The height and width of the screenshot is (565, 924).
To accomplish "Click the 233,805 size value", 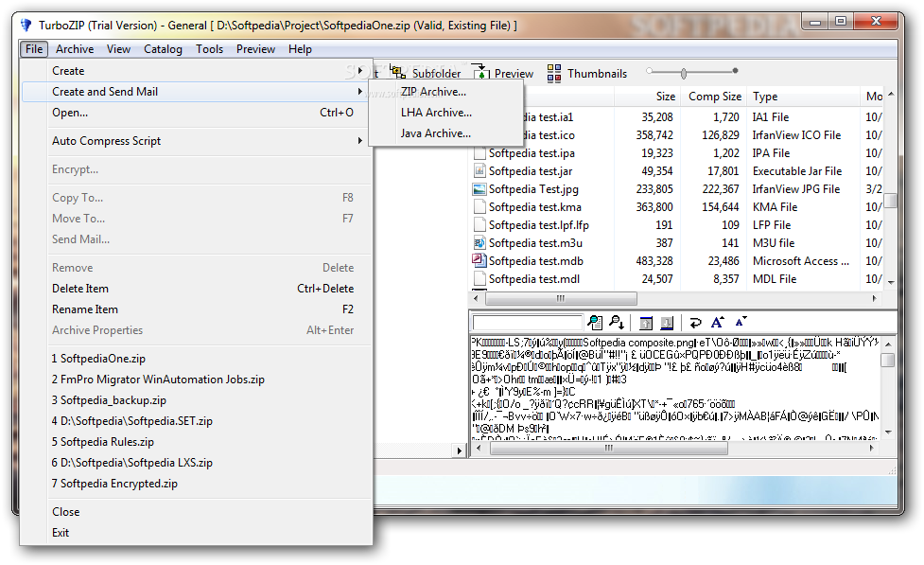I will click(654, 189).
